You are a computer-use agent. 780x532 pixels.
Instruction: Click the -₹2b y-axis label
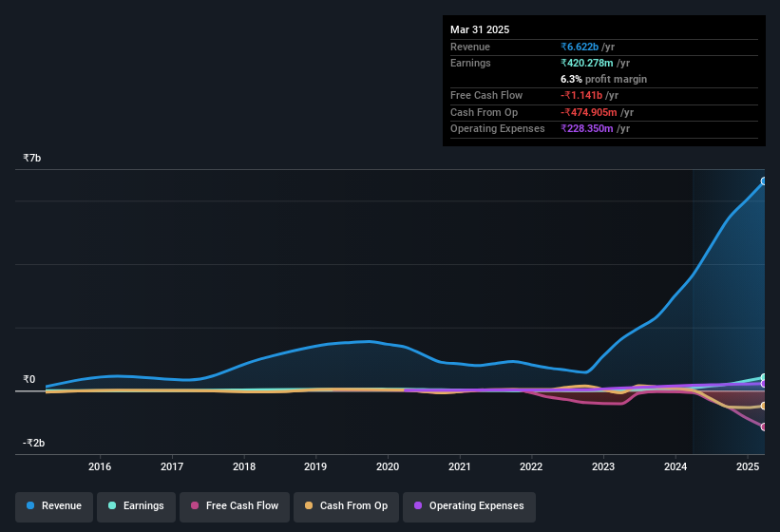[34, 443]
